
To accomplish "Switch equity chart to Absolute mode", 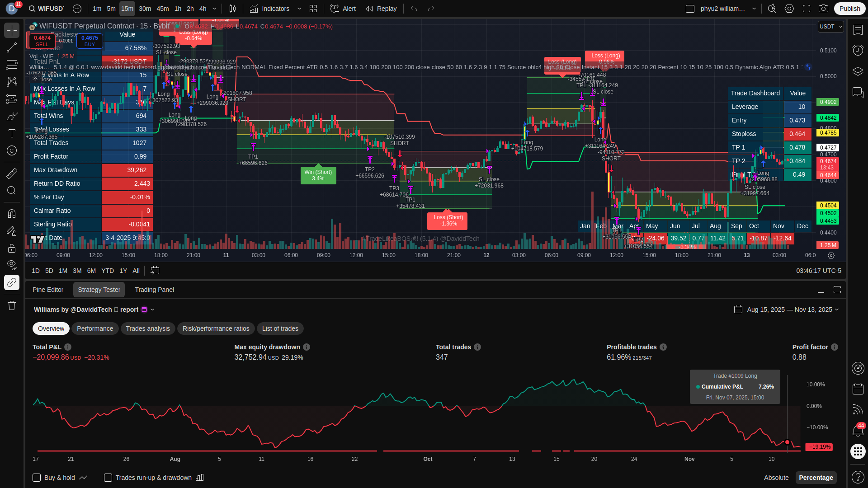I will pyautogui.click(x=776, y=478).
